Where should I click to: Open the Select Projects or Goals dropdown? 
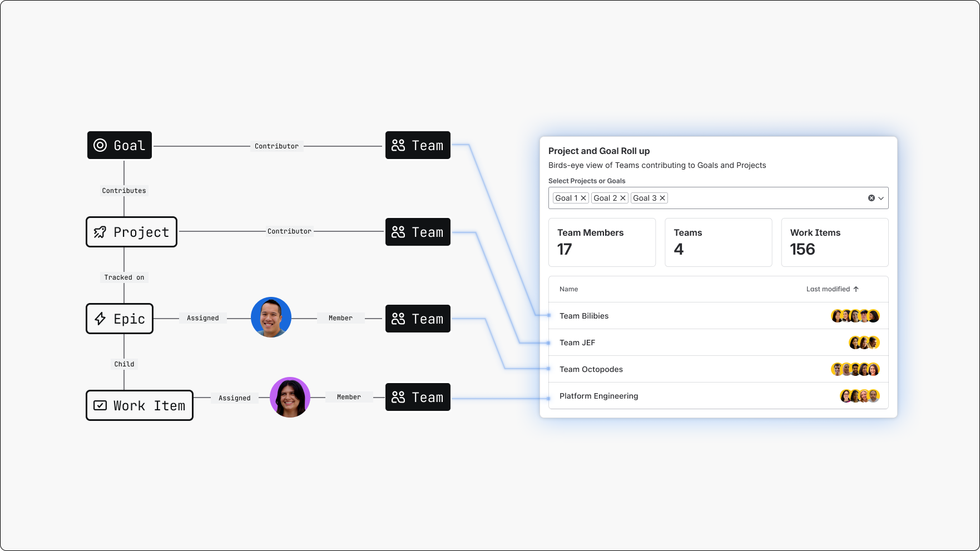pyautogui.click(x=880, y=198)
